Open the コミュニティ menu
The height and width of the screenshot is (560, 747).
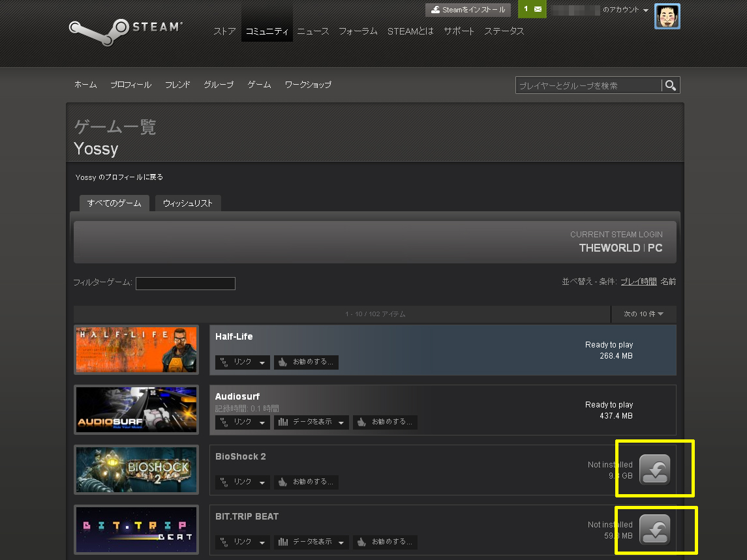[x=267, y=31]
